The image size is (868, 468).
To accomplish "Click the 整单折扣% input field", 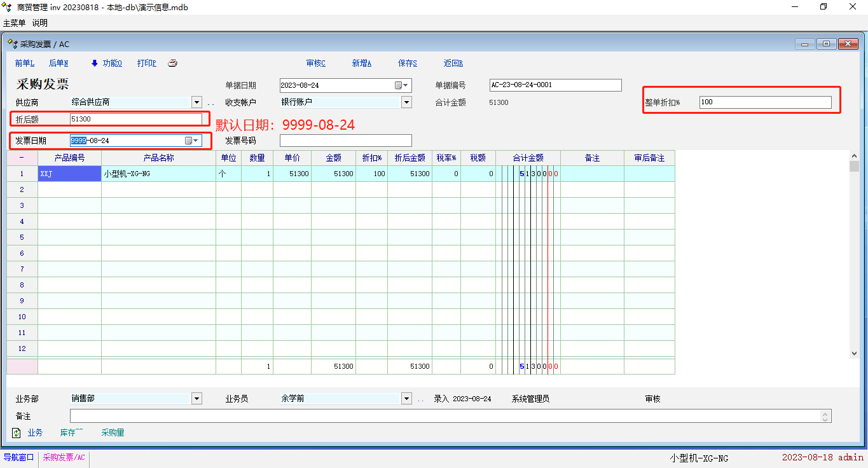I will tap(765, 102).
